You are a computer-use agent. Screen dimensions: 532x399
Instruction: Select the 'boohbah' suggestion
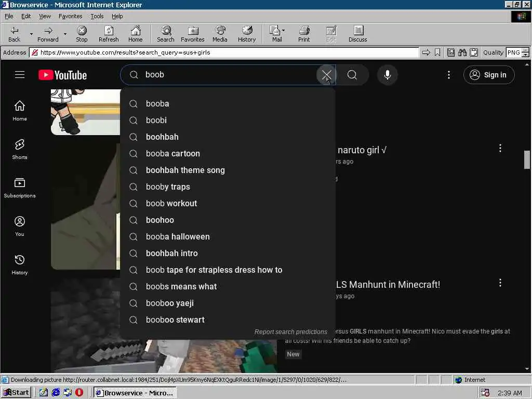(x=228, y=137)
